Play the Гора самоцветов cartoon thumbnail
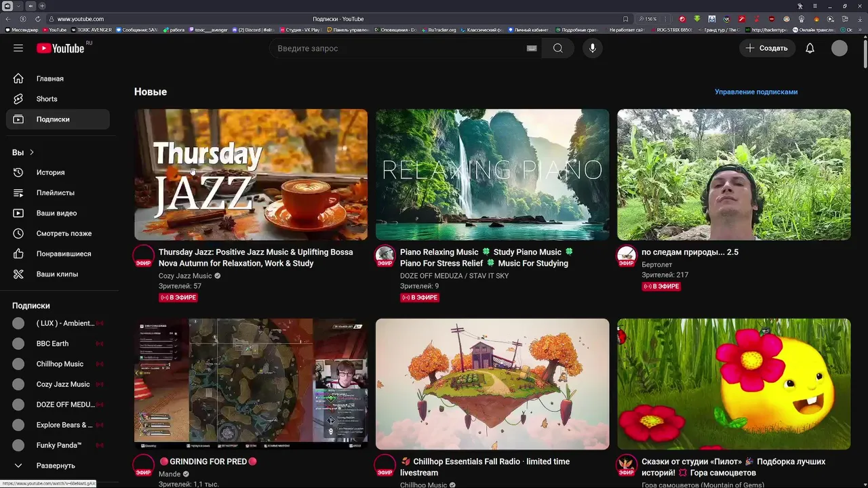868x488 pixels. click(734, 384)
